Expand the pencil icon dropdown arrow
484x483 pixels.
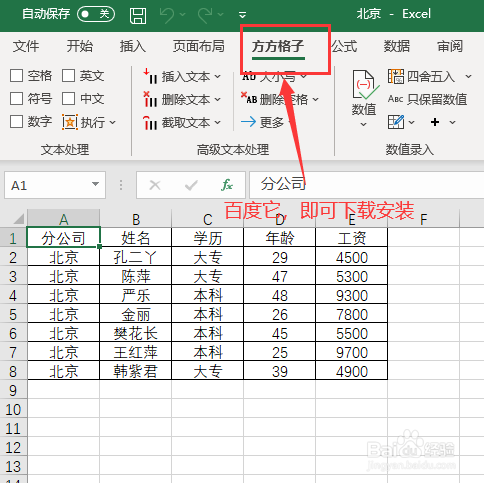(x=412, y=122)
